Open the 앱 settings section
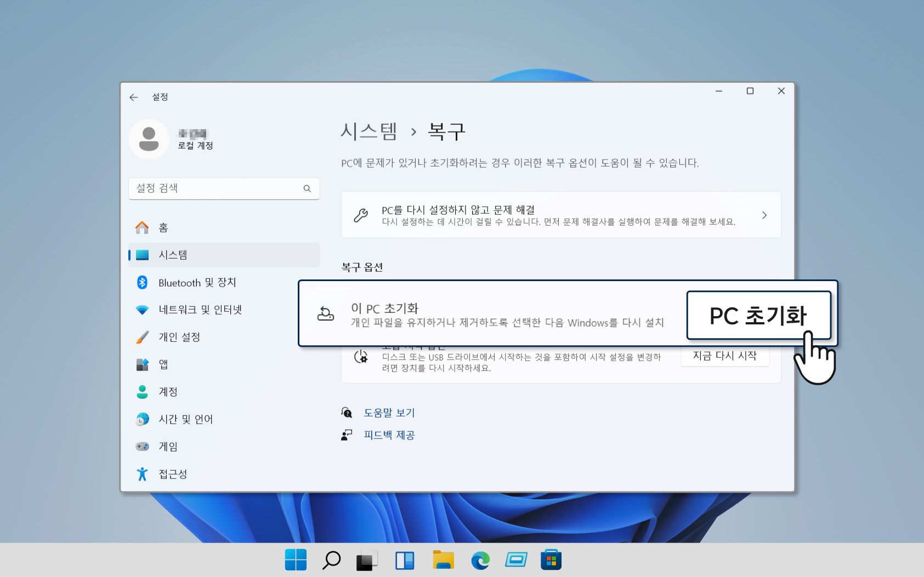 point(163,364)
